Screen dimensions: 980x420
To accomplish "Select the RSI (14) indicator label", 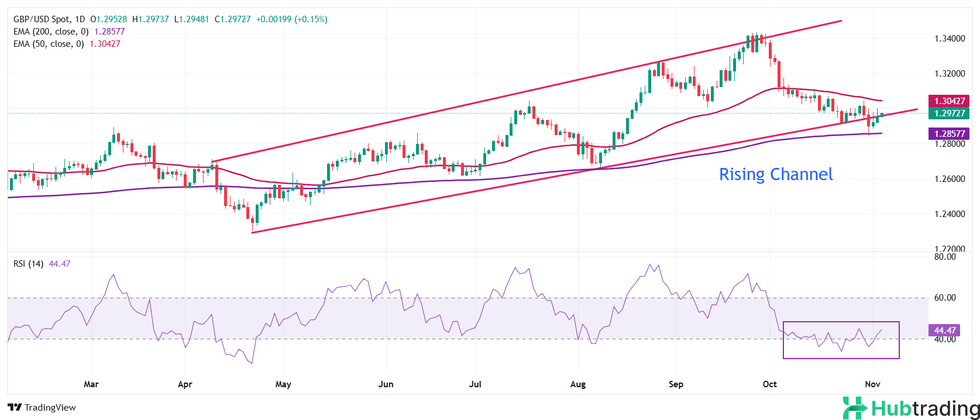I will tap(28, 264).
